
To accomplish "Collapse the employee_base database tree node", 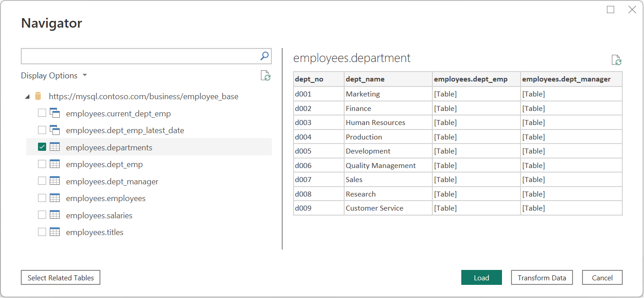I will (x=28, y=96).
